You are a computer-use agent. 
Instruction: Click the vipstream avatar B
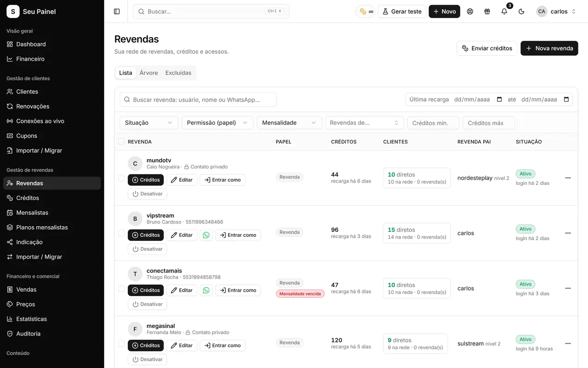point(135,219)
